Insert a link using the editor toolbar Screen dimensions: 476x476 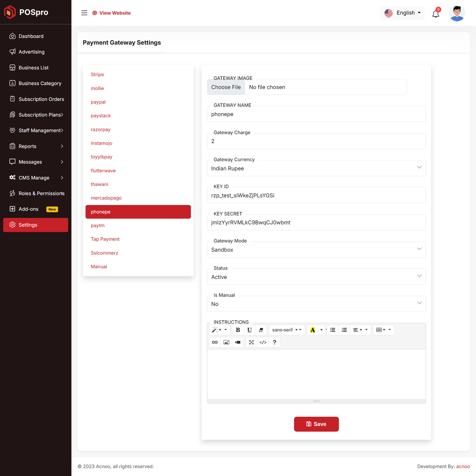215,342
